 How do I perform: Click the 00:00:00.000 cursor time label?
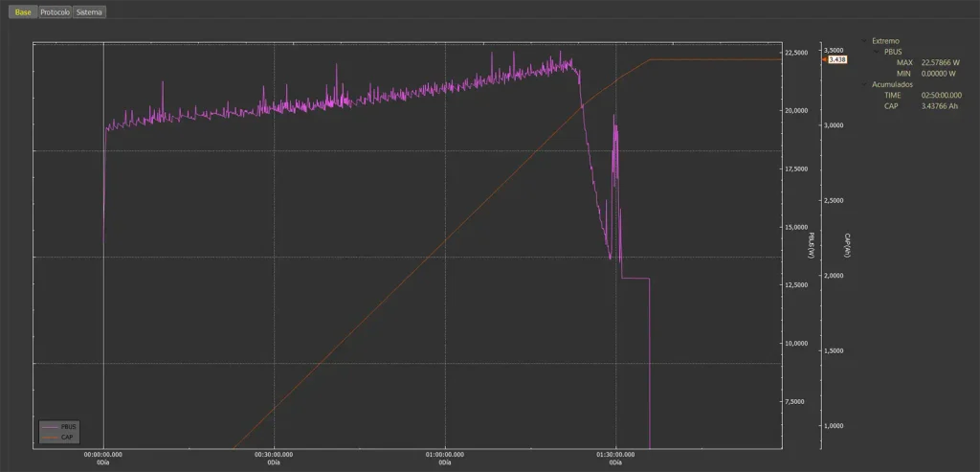103,455
